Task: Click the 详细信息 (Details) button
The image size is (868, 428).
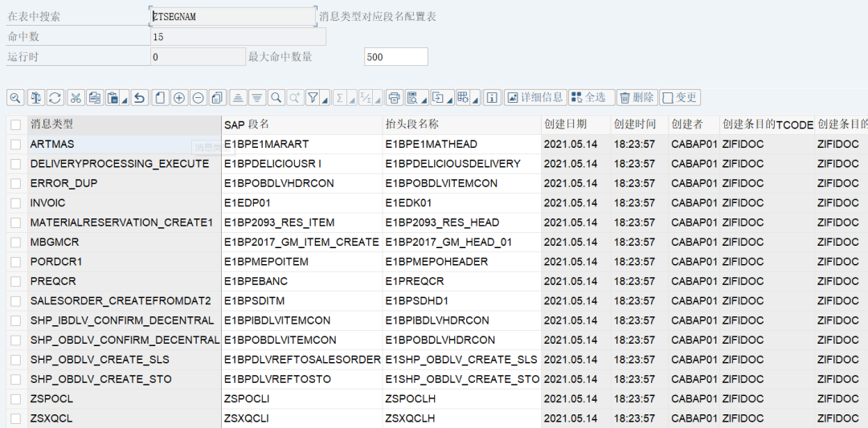Action: coord(534,98)
